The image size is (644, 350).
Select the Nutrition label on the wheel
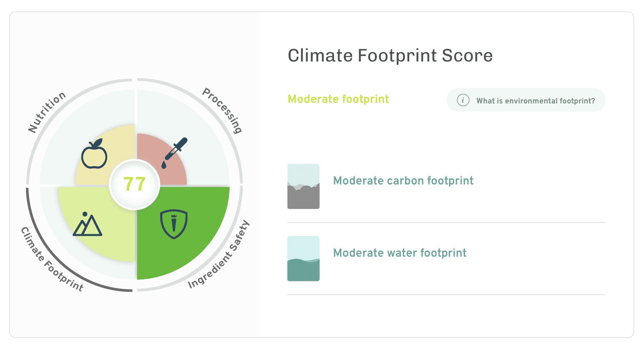pyautogui.click(x=47, y=112)
